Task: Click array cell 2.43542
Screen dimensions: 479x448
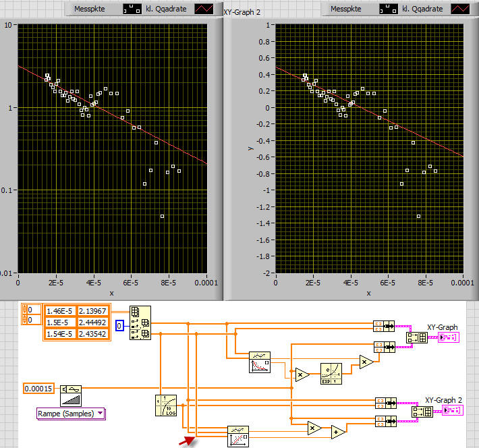Action: 93,334
